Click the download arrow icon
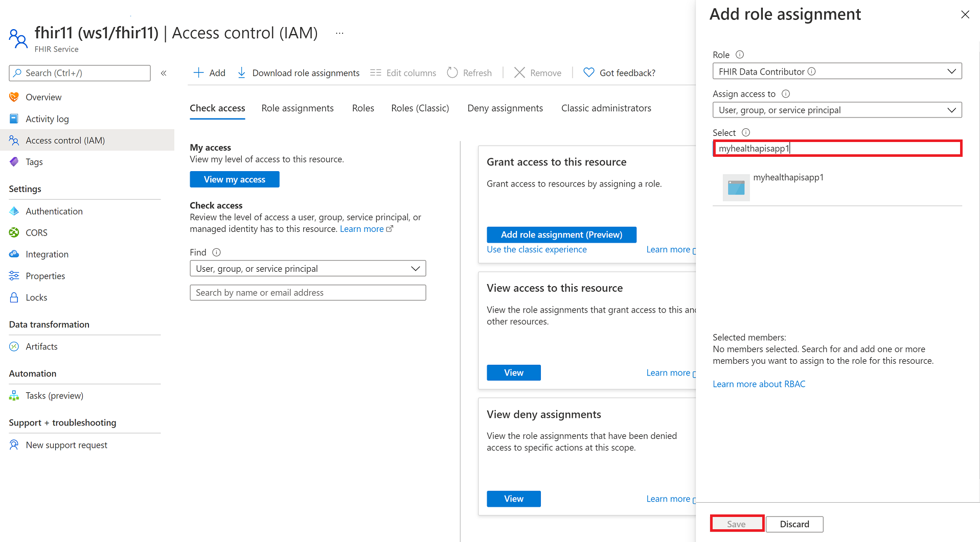Image resolution: width=980 pixels, height=542 pixels. (242, 73)
